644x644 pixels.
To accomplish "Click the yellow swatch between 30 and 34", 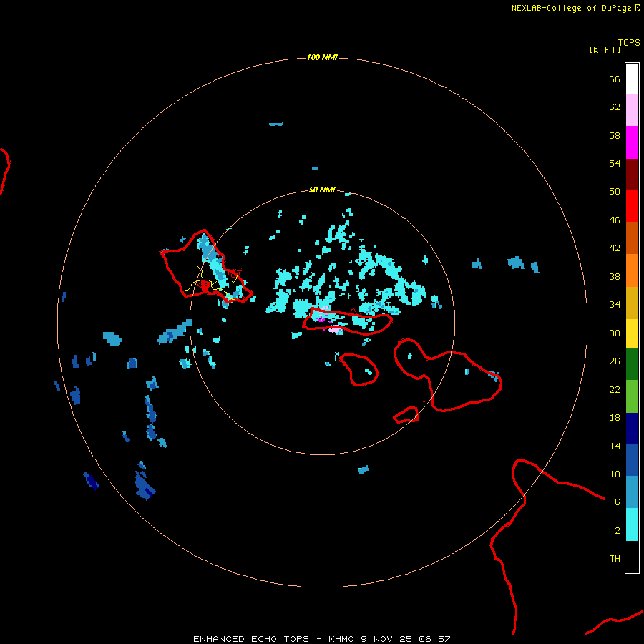I will (x=632, y=333).
